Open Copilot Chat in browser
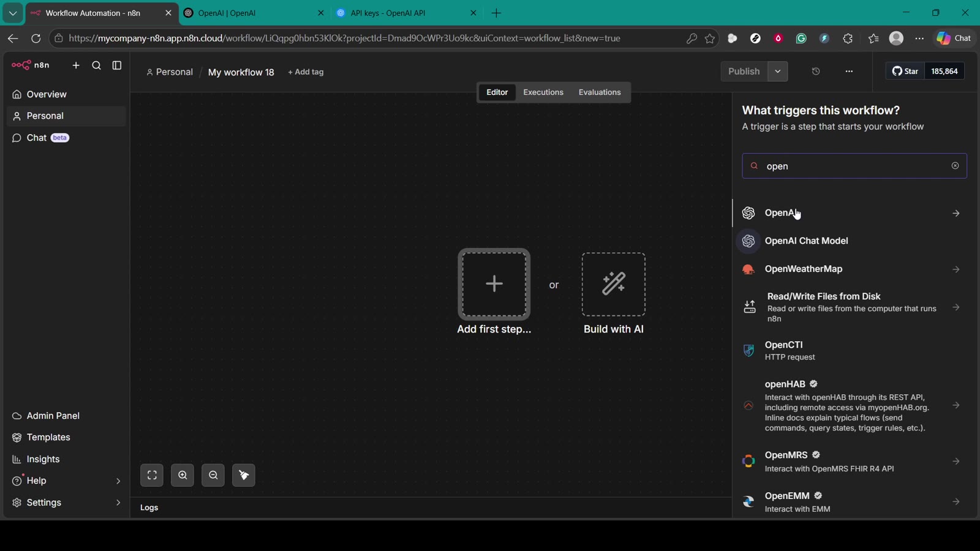Screen dimensions: 980x551 (954, 39)
